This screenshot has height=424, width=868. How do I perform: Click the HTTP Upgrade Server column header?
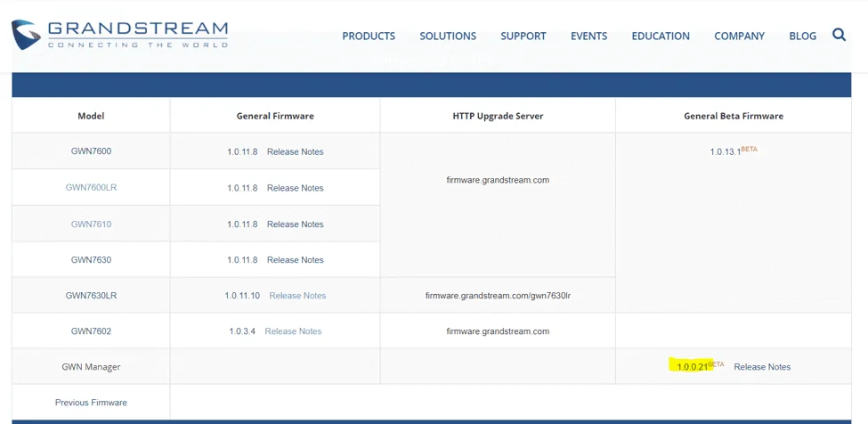point(498,116)
